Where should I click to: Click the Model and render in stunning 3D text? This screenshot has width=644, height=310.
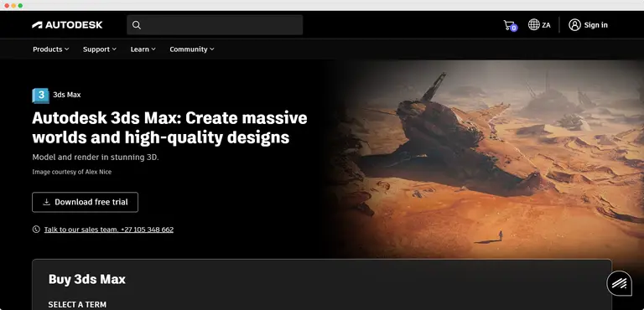pyautogui.click(x=96, y=158)
